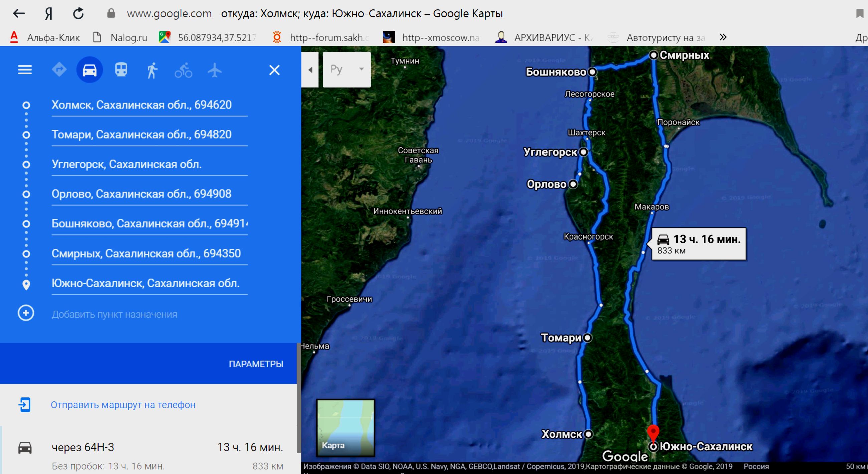Viewport: 868px width, 474px height.
Task: Click the browser back arrow
Action: click(x=19, y=13)
